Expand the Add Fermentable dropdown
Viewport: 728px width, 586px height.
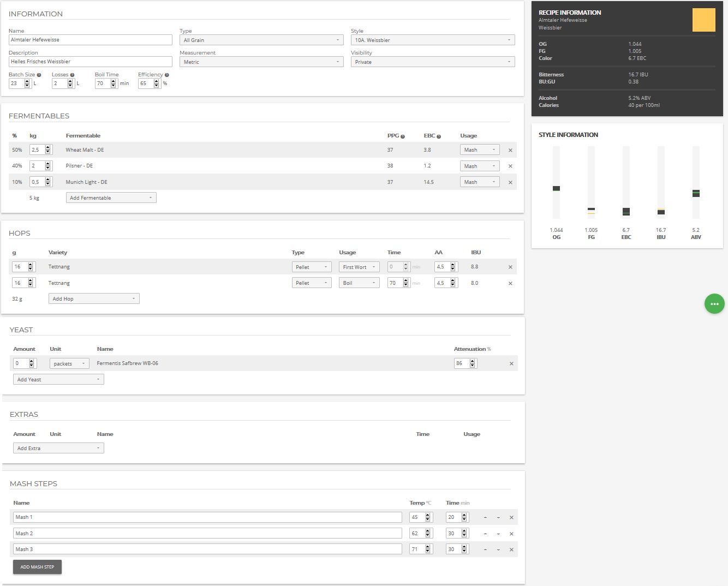111,198
